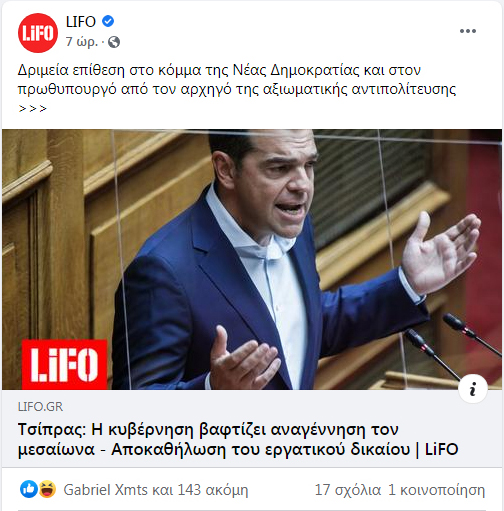Open the three-dot post options menu
Screen dimensions: 504x511
pos(468,31)
